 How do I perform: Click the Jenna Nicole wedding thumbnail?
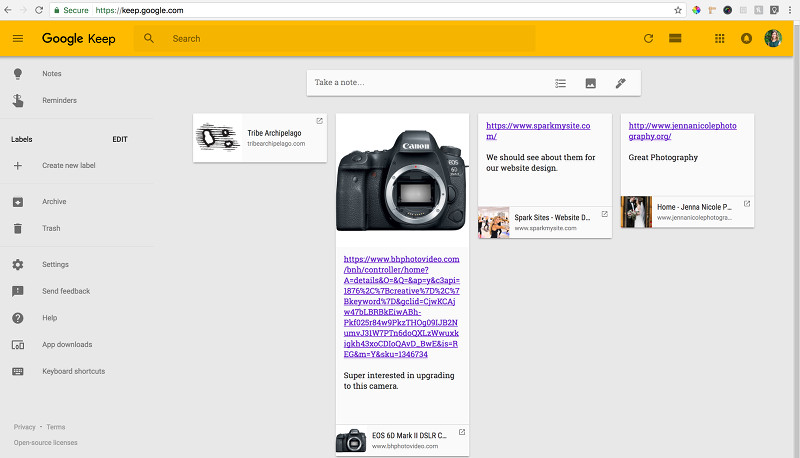tap(636, 212)
